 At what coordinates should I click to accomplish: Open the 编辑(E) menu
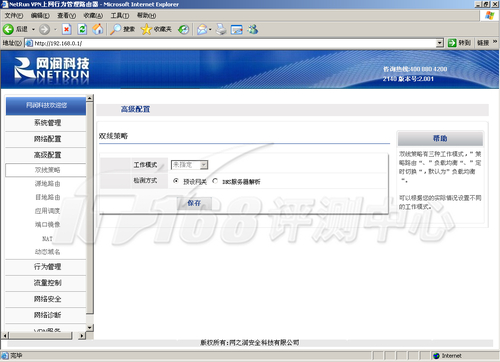pyautogui.click(x=40, y=16)
